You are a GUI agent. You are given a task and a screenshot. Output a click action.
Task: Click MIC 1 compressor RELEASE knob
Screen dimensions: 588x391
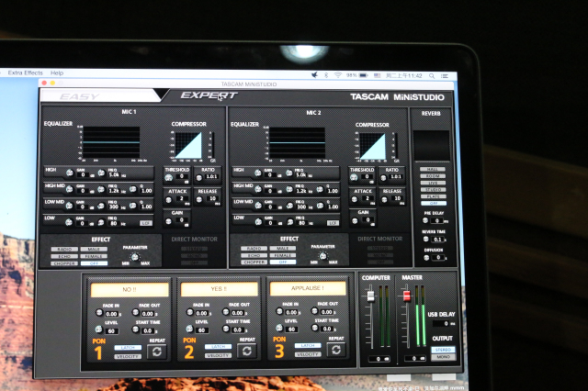pyautogui.click(x=199, y=199)
